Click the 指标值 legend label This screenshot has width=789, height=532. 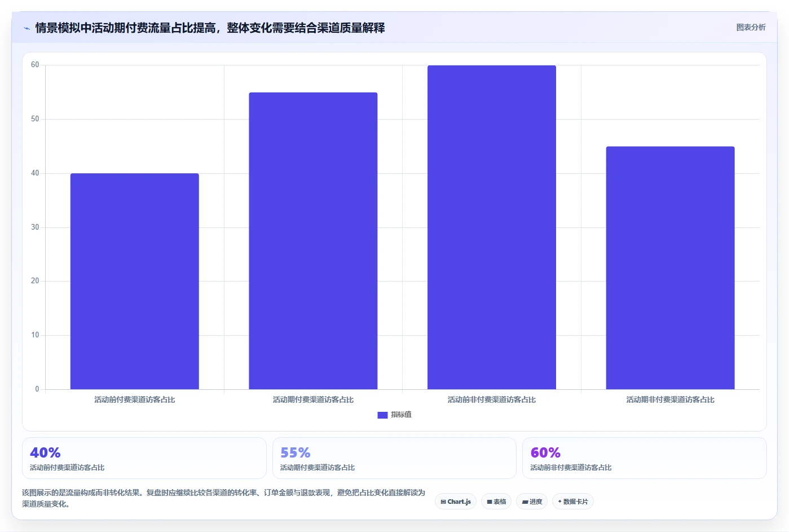coord(401,415)
